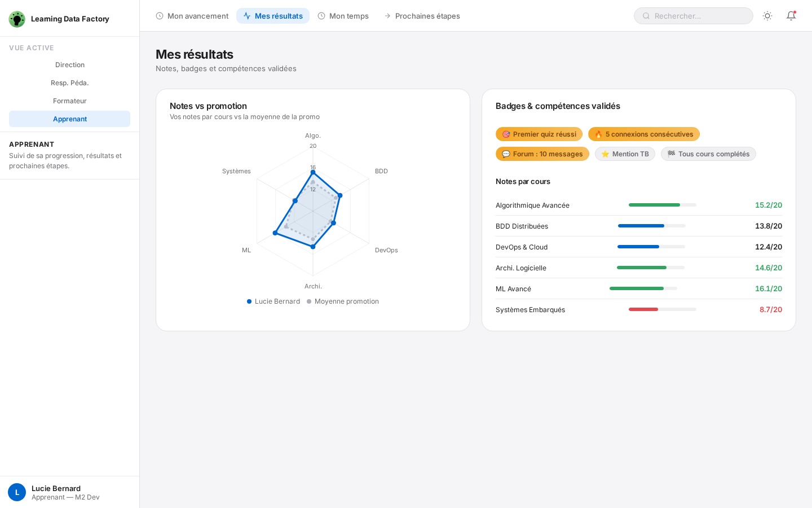Open the notifications bell

point(791,16)
